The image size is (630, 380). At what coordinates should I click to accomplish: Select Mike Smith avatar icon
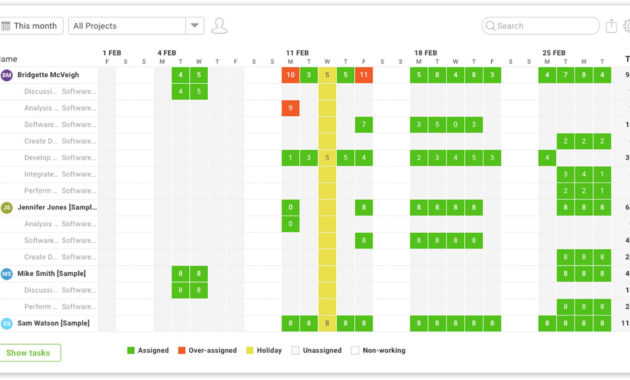(7, 274)
